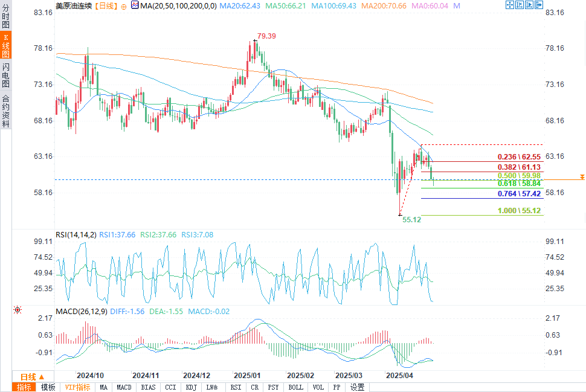Select the K线图 side tab
The width and height of the screenshot is (586, 392).
tap(5, 45)
